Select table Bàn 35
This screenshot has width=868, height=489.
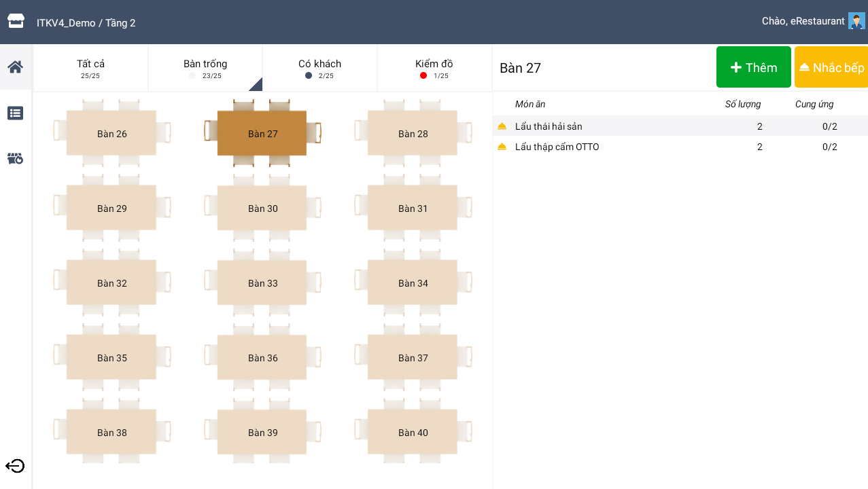click(112, 358)
